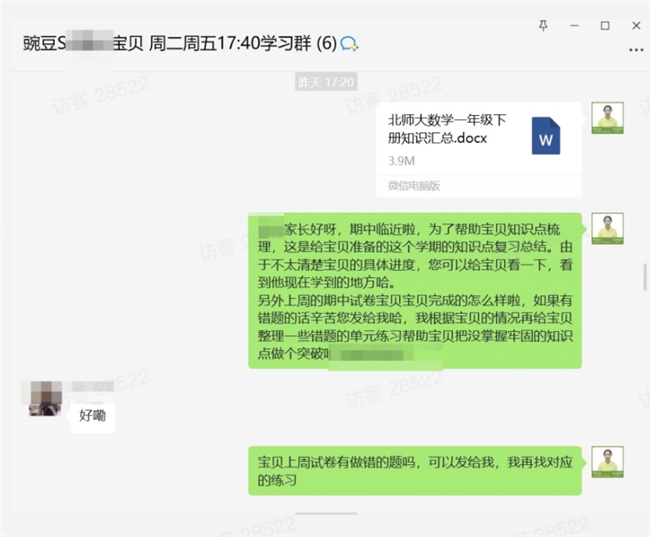
Task: Click the blue chat bubble icon beside title
Action: pyautogui.click(x=349, y=44)
